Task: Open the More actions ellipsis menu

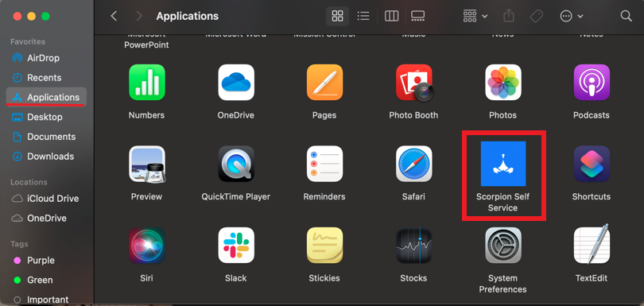Action: (x=572, y=16)
